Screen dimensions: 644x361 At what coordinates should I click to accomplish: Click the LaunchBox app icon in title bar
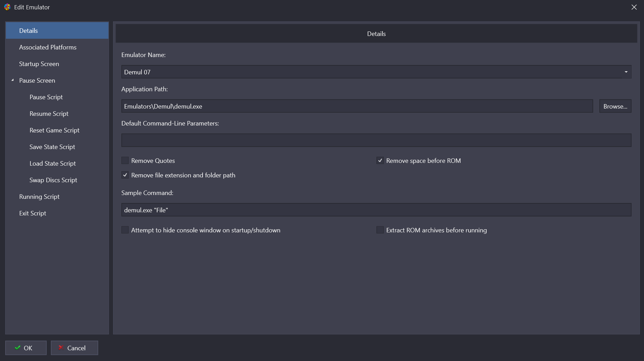click(7, 7)
